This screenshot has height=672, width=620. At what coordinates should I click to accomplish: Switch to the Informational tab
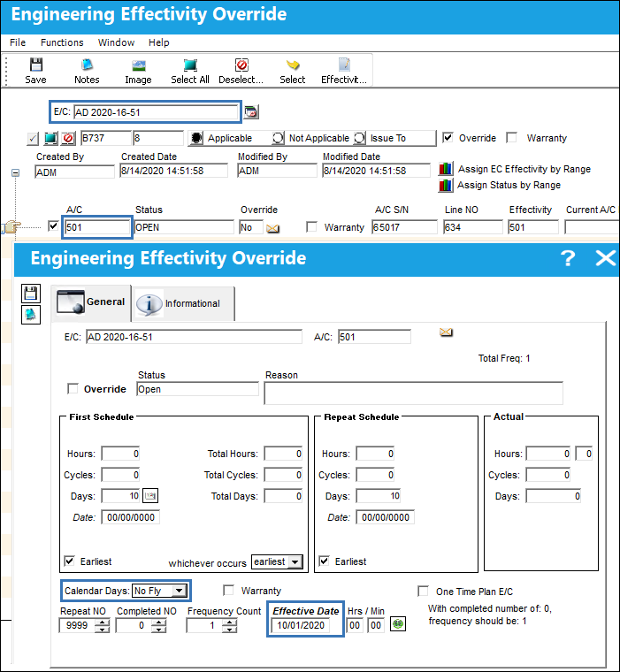(183, 303)
